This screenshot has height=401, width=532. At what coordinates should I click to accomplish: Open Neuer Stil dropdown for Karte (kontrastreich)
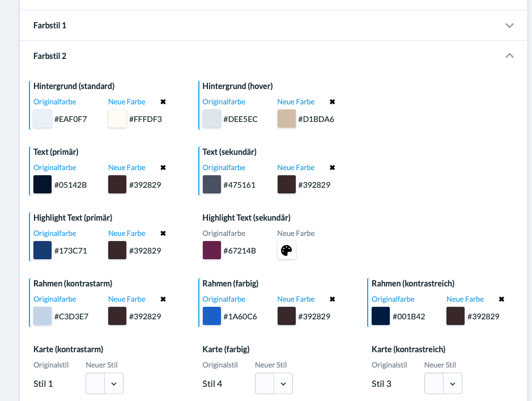pyautogui.click(x=452, y=384)
